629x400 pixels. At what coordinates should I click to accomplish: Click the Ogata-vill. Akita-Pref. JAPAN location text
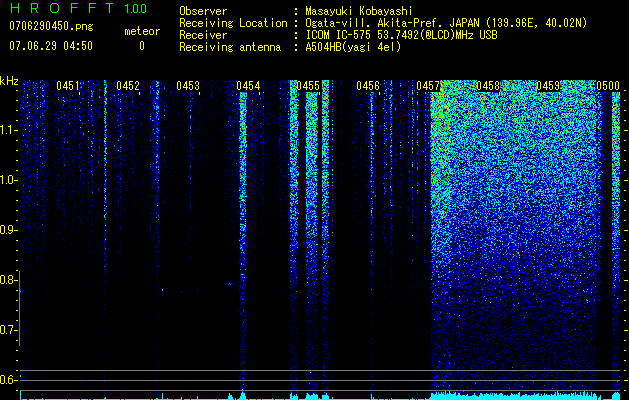coord(446,23)
